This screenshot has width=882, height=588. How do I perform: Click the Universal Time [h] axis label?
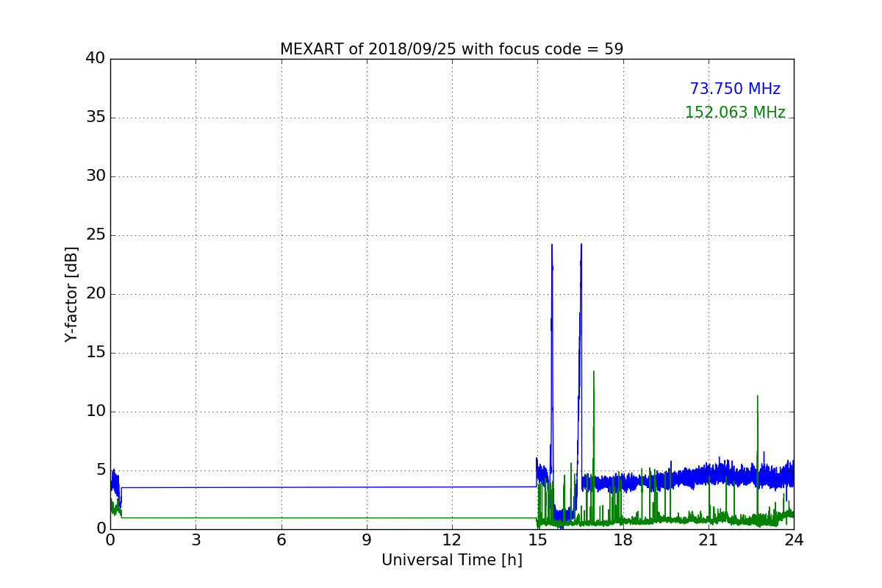coord(451,560)
